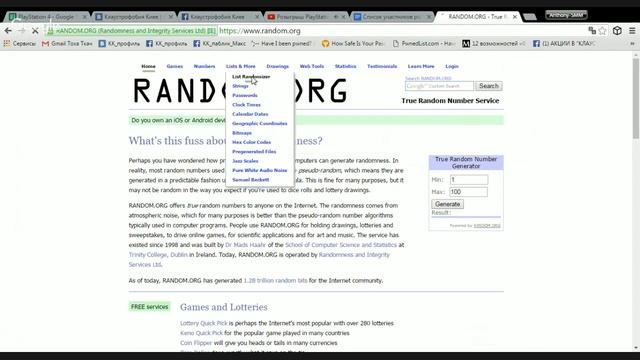Image resolution: width=640 pixels, height=360 pixels.
Task: Select Samuel Beckett in the dropdown
Action: [251, 180]
